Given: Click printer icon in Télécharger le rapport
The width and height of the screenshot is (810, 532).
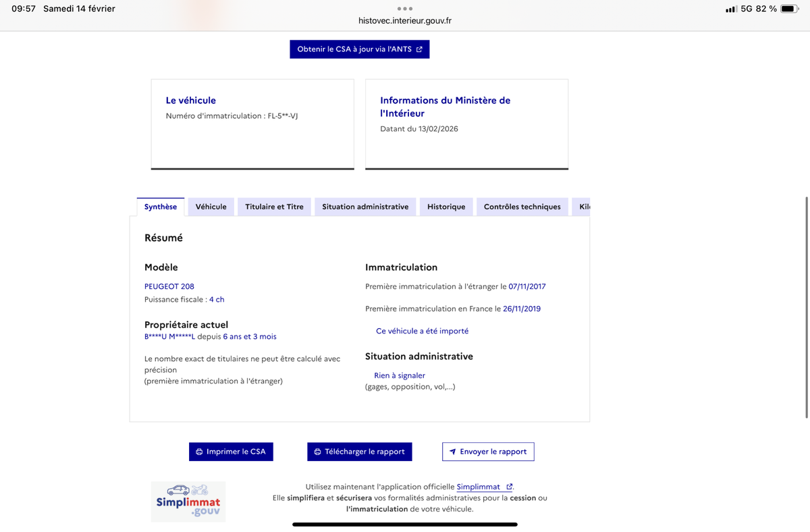Looking at the screenshot, I should click(x=317, y=452).
